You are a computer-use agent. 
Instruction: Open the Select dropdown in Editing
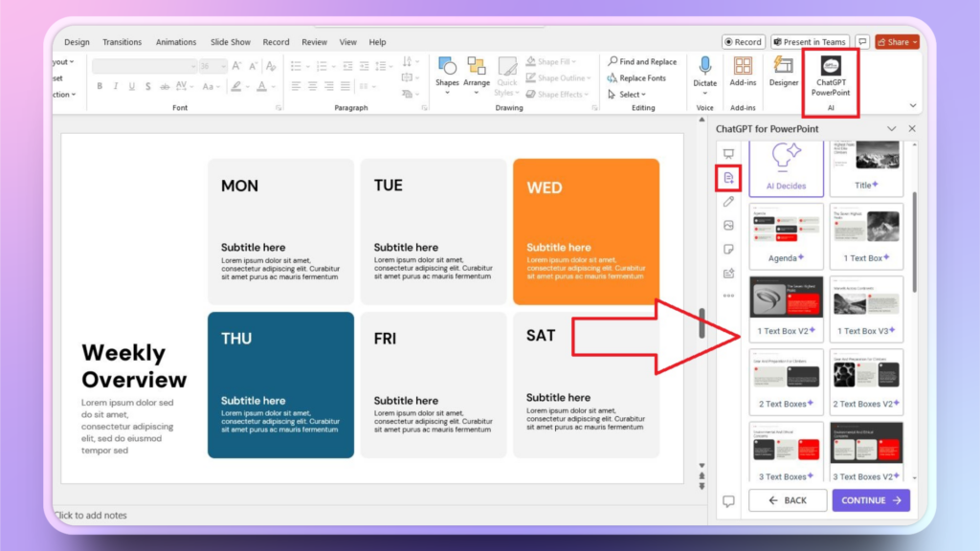[627, 95]
